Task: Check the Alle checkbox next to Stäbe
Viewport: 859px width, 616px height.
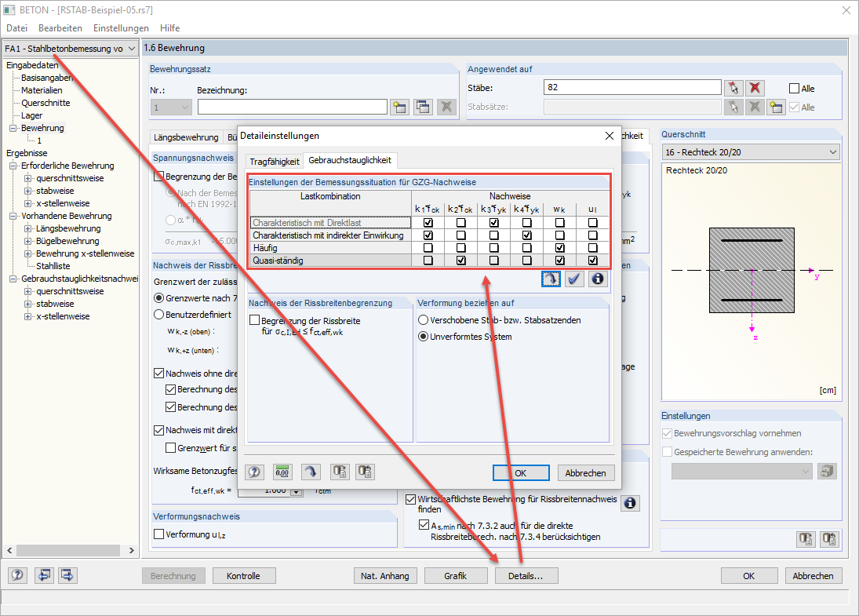Action: point(793,86)
